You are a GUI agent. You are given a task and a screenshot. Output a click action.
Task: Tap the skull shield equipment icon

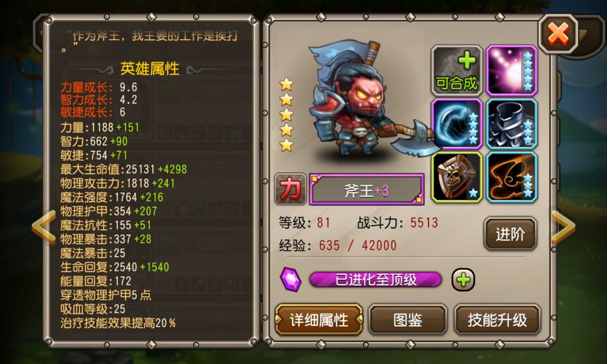click(457, 178)
